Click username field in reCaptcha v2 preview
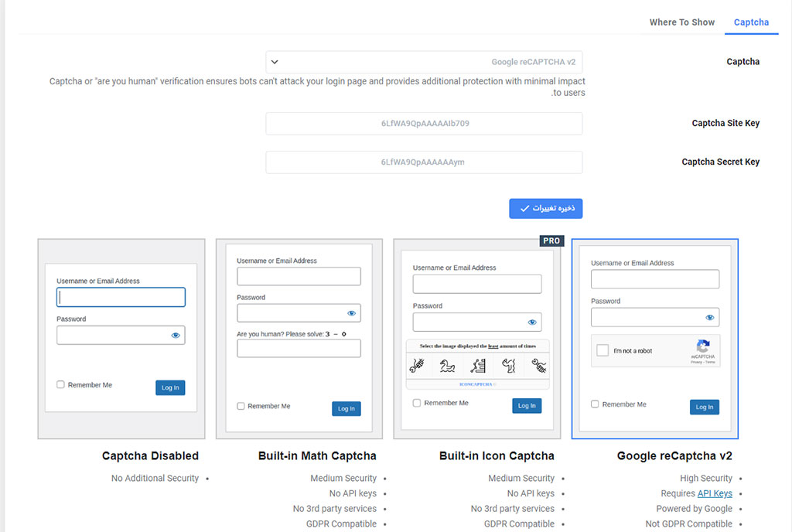792x532 pixels. 654,278
